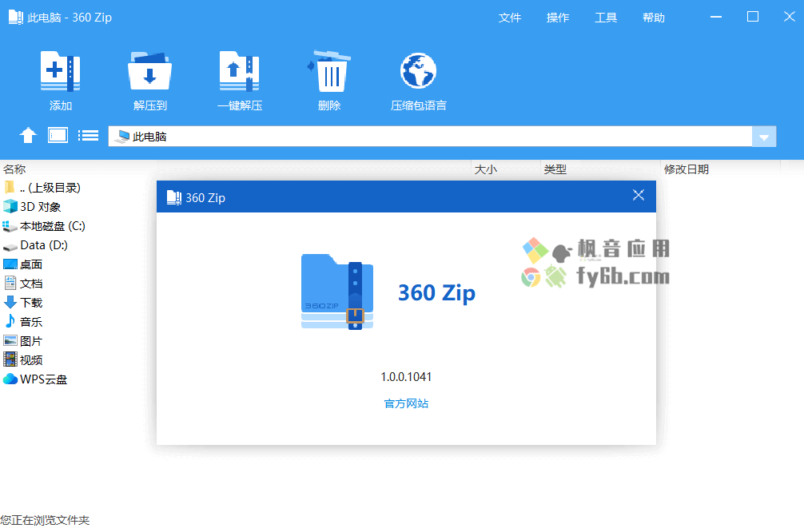Select the 图片 folder

22,341
